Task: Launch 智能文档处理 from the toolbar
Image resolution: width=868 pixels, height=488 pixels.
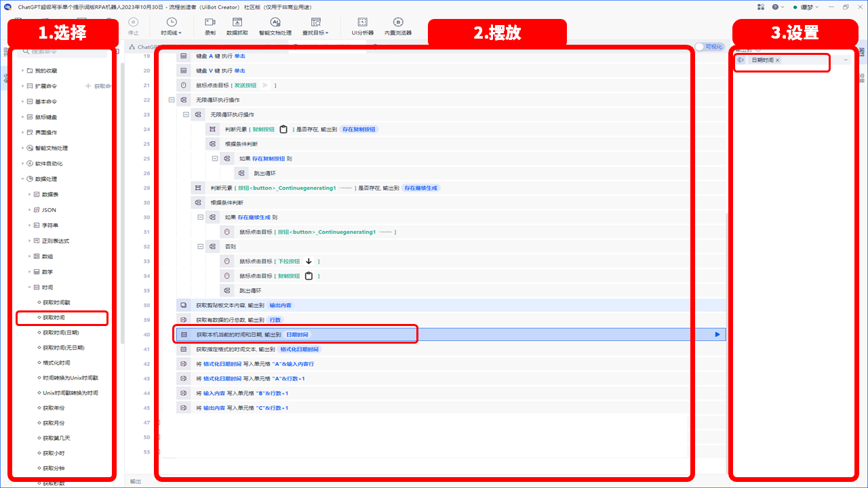Action: coord(275,26)
